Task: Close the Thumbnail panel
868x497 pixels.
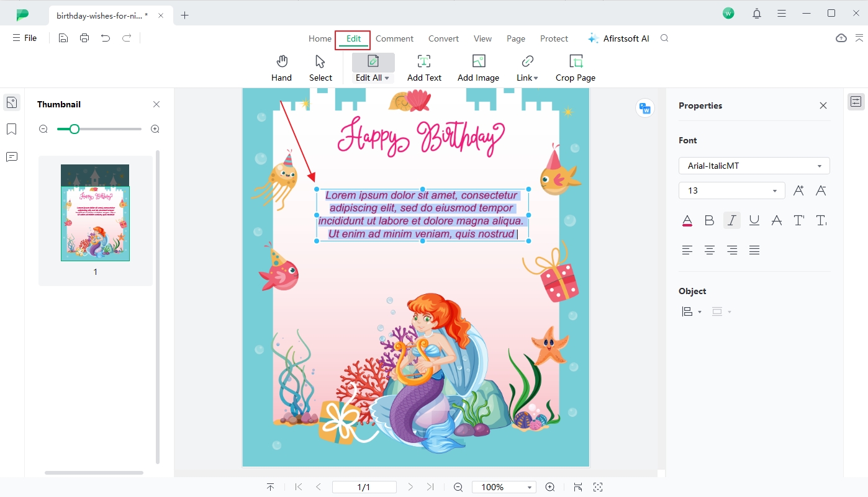Action: tap(156, 104)
